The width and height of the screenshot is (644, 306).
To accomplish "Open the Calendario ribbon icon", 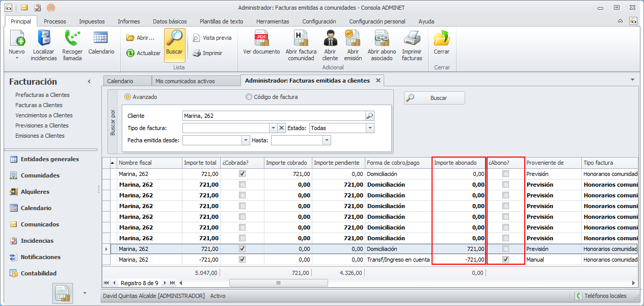I will [101, 38].
